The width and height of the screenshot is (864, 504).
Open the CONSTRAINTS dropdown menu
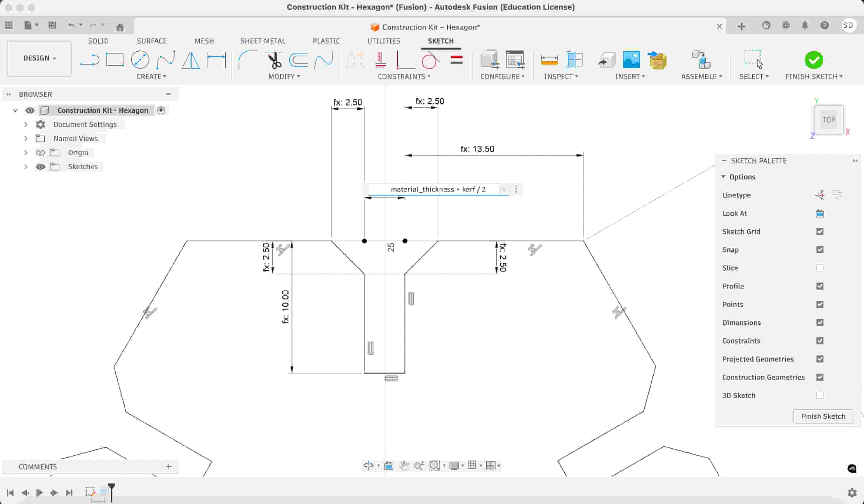pos(403,76)
